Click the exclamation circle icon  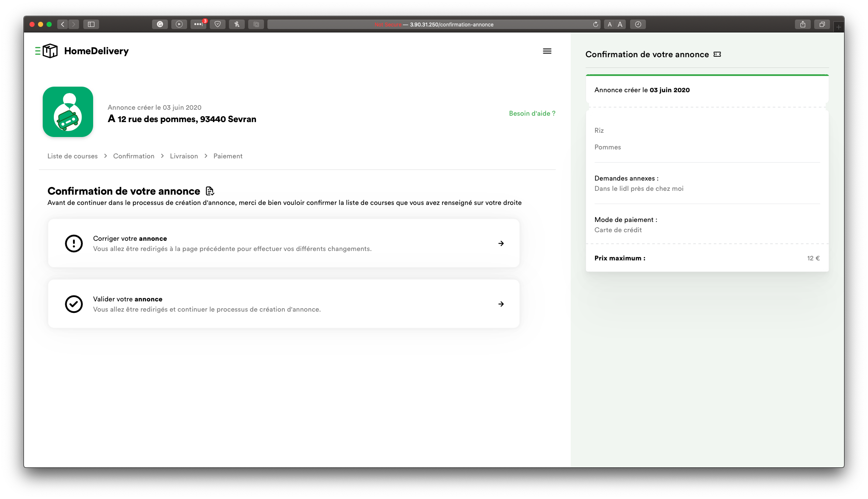pos(74,243)
